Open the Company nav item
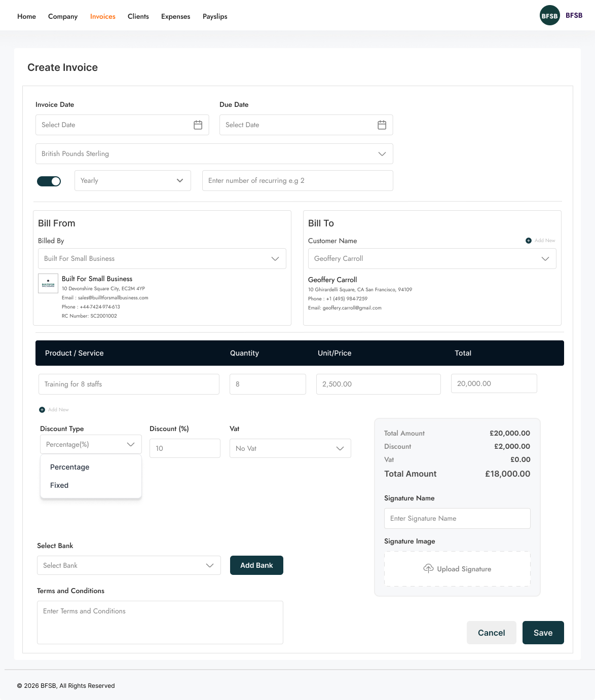 pyautogui.click(x=63, y=16)
